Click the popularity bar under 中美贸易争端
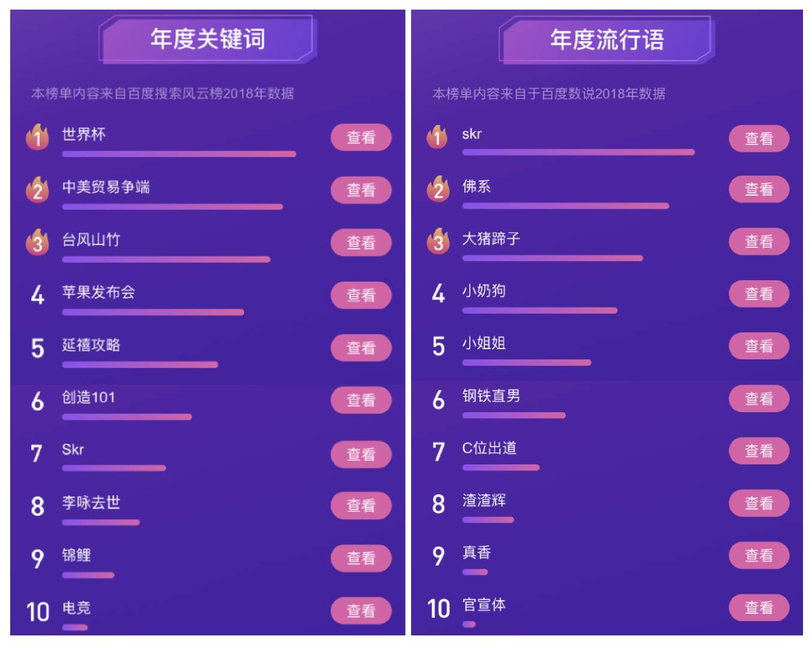The height and width of the screenshot is (648, 812). [x=172, y=207]
